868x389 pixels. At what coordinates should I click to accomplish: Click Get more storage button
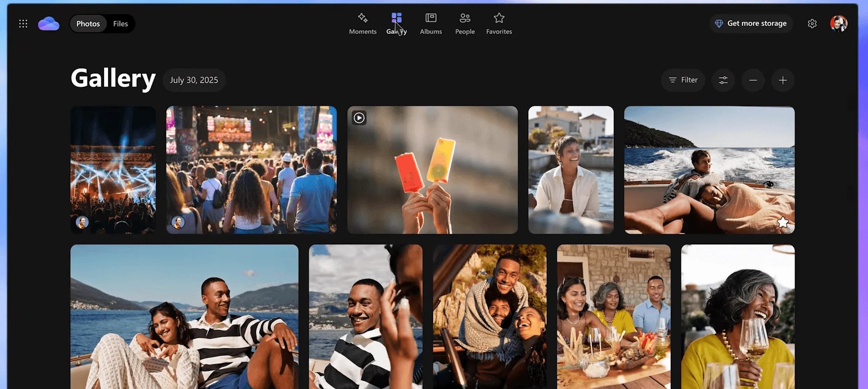[751, 24]
